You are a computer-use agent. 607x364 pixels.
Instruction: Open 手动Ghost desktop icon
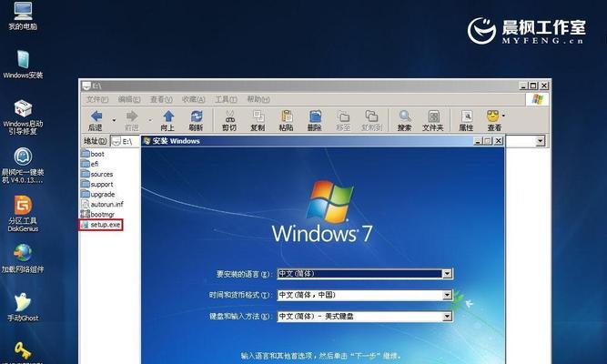(23, 307)
